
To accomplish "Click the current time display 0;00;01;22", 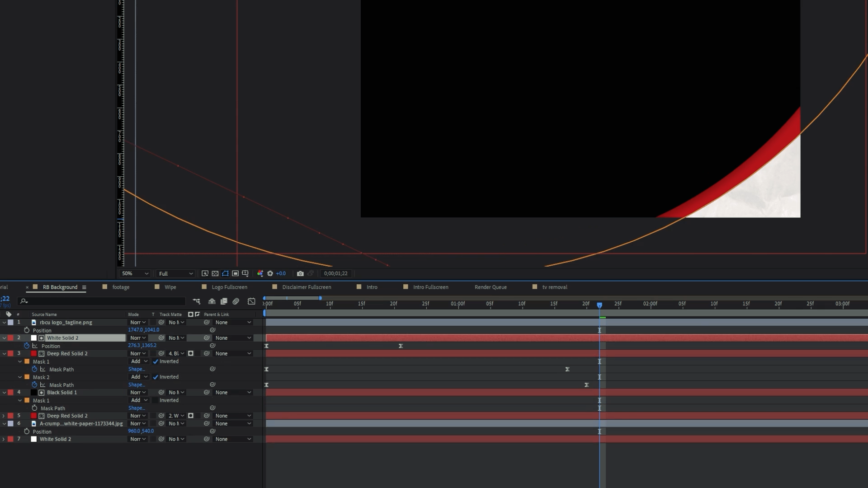I will click(336, 273).
